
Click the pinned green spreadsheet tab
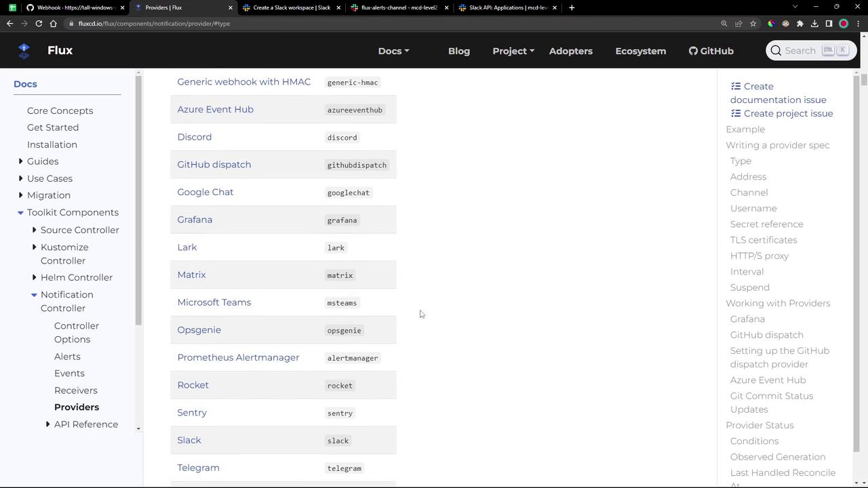tap(12, 7)
